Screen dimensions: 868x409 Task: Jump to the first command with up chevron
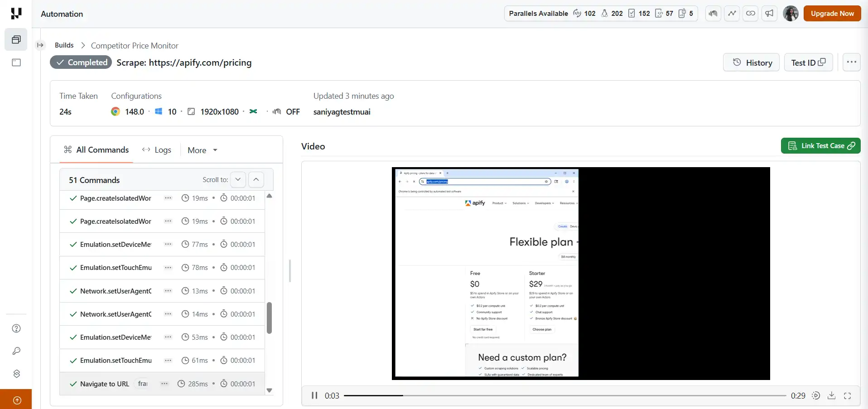pos(256,180)
